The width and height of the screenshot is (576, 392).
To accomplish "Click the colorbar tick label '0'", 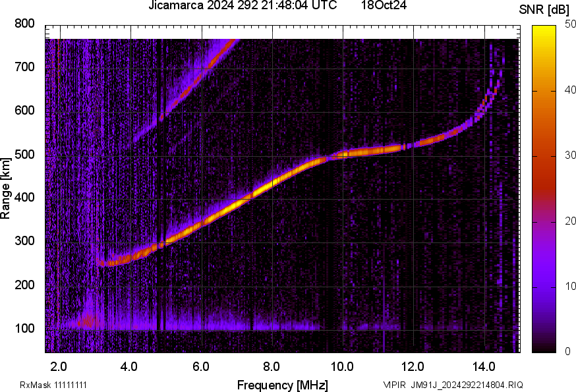I will point(567,352).
